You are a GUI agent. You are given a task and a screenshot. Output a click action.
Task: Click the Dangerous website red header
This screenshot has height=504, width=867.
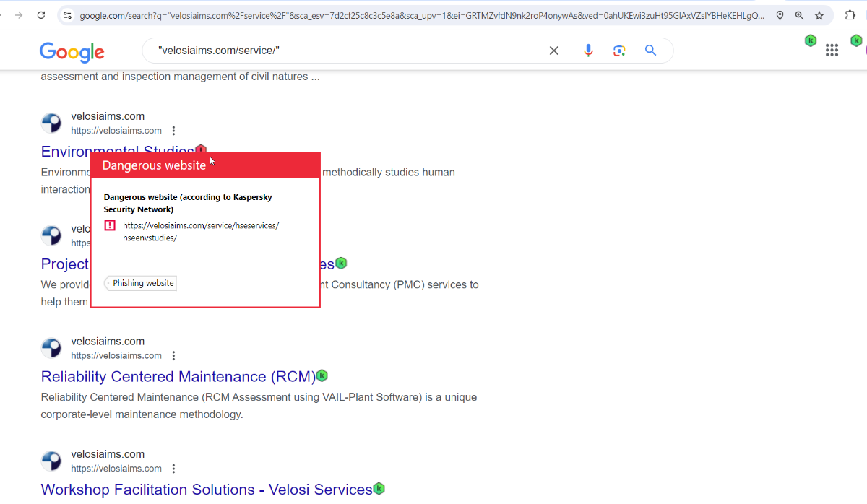205,165
